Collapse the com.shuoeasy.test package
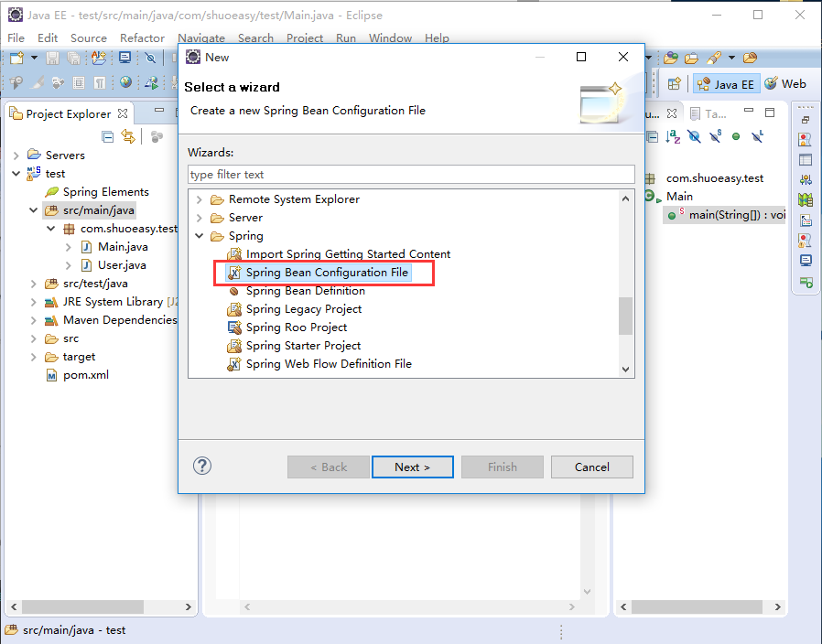The image size is (822, 644). pyautogui.click(x=51, y=229)
